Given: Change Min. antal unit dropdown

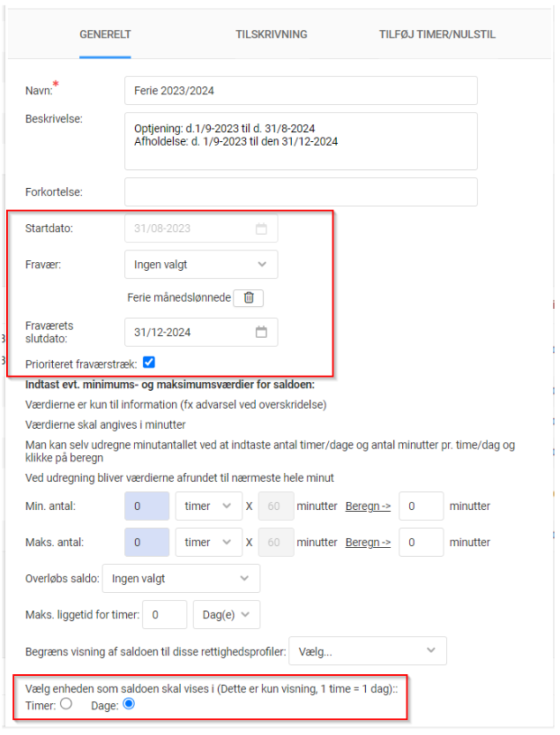Looking at the screenshot, I should point(207,506).
